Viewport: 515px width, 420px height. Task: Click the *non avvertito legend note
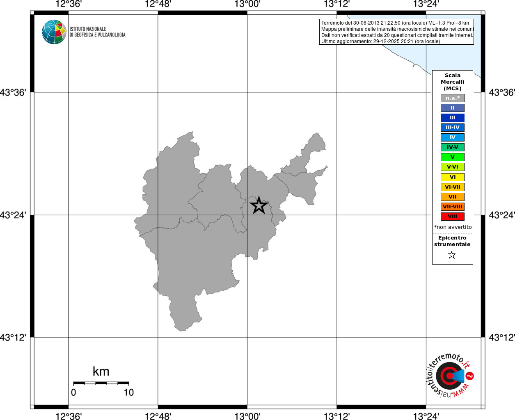453,227
